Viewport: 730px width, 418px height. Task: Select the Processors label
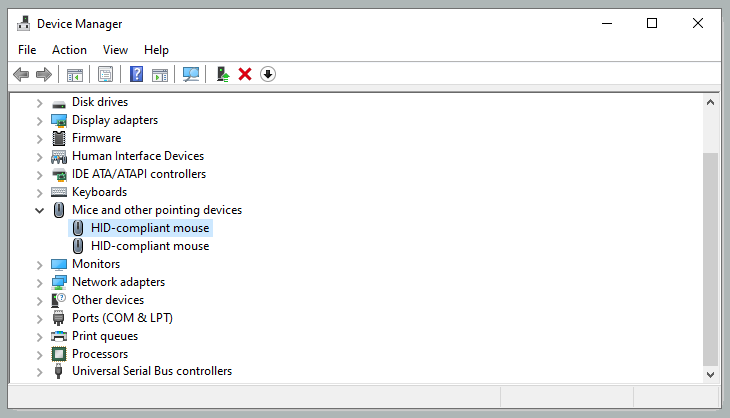click(x=100, y=354)
